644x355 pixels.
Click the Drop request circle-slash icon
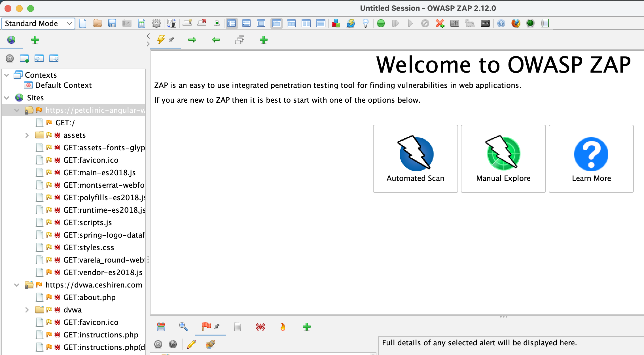coord(425,24)
